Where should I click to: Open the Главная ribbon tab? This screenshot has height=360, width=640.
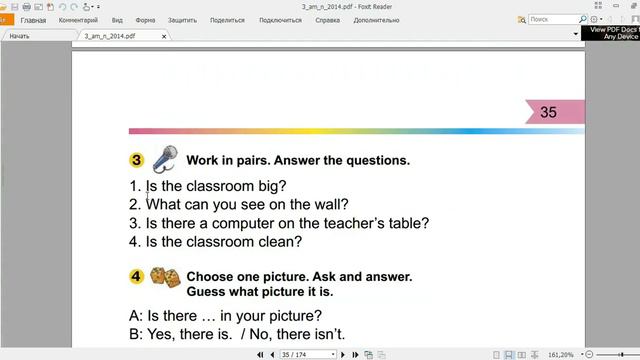(x=33, y=20)
